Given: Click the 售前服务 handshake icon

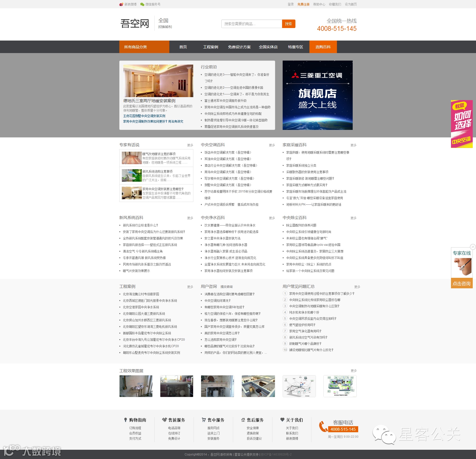Looking at the screenshot, I should [164, 420].
